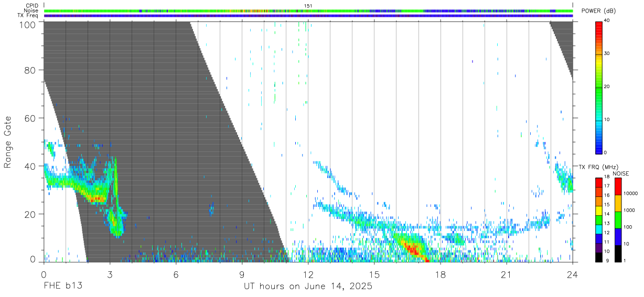Click the noise legend 100 label
The height and width of the screenshot is (297, 644).
628,227
